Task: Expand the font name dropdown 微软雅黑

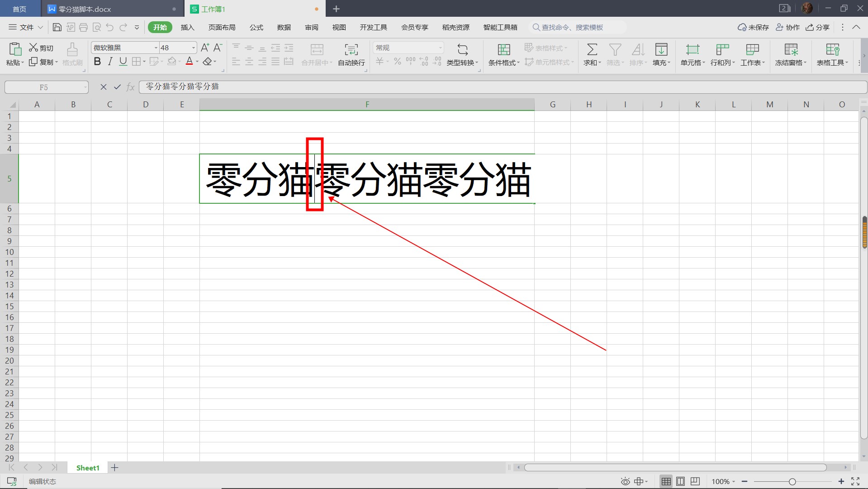Action: (156, 48)
